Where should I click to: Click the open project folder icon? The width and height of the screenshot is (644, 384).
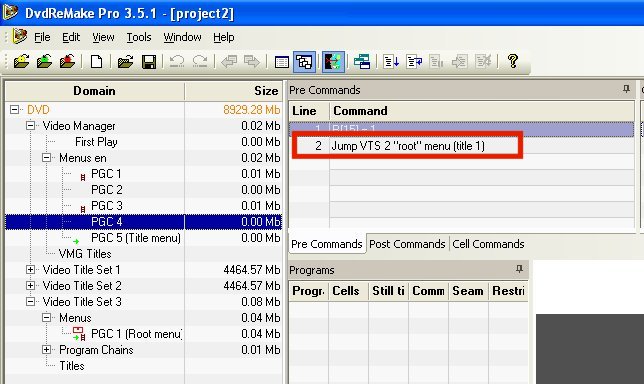coord(125,62)
